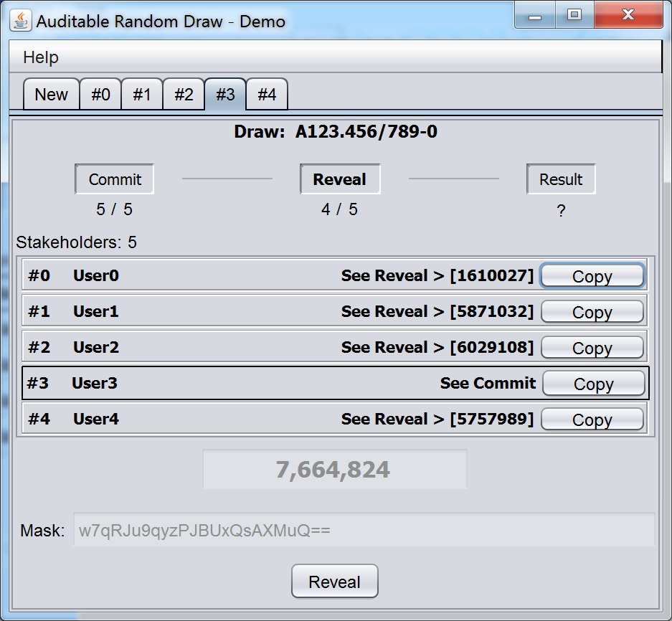This screenshot has width=672, height=621.
Task: Switch to the #0 tab
Action: (100, 94)
